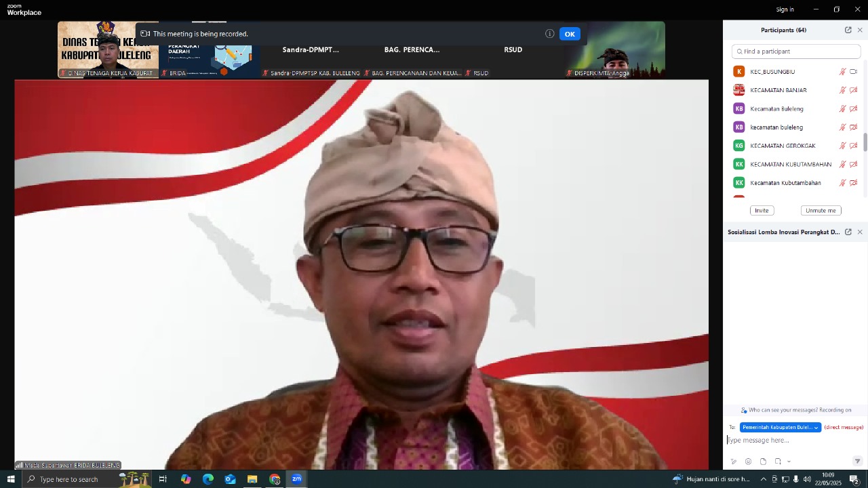Send the chat message
The image size is (868, 488).
[x=857, y=462]
